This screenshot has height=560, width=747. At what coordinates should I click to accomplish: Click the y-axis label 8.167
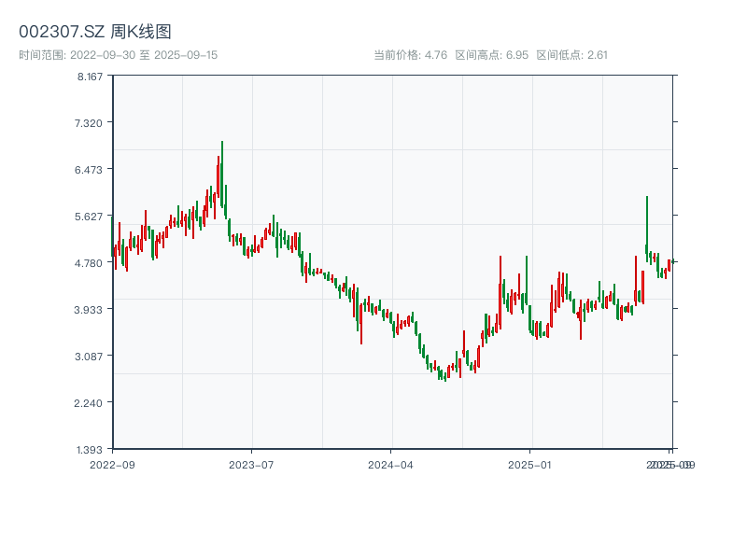(90, 77)
